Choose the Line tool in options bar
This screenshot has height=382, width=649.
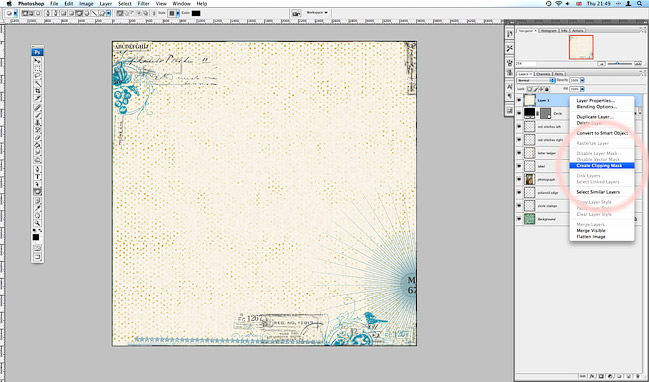[94, 13]
